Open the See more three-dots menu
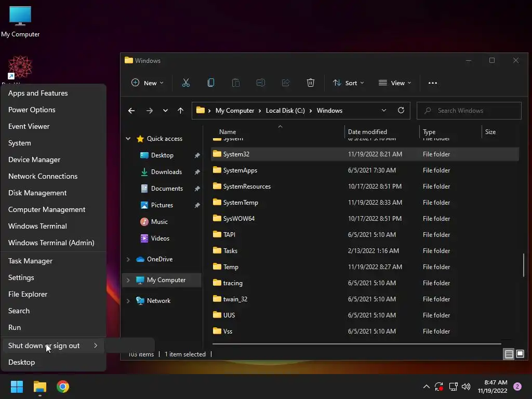The image size is (532, 399). (433, 83)
